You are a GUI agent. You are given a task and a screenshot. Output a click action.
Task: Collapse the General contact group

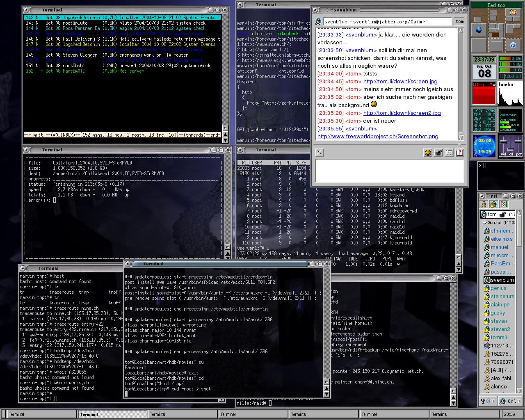[484, 223]
